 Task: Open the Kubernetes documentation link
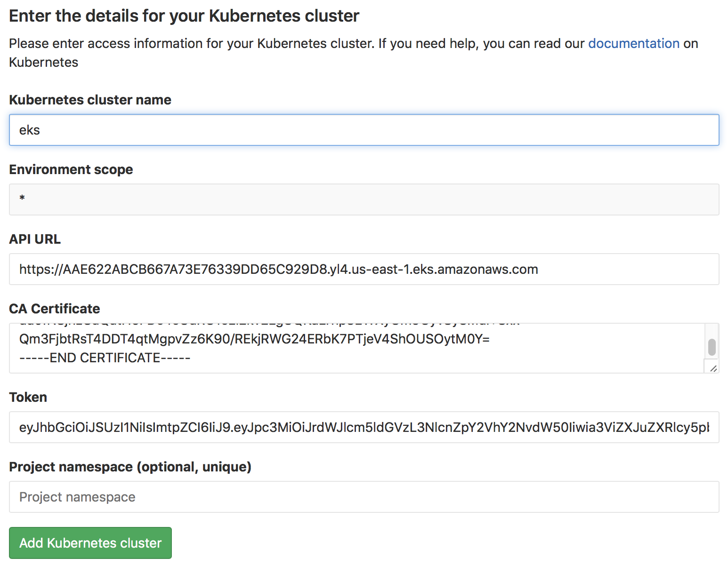coord(633,43)
